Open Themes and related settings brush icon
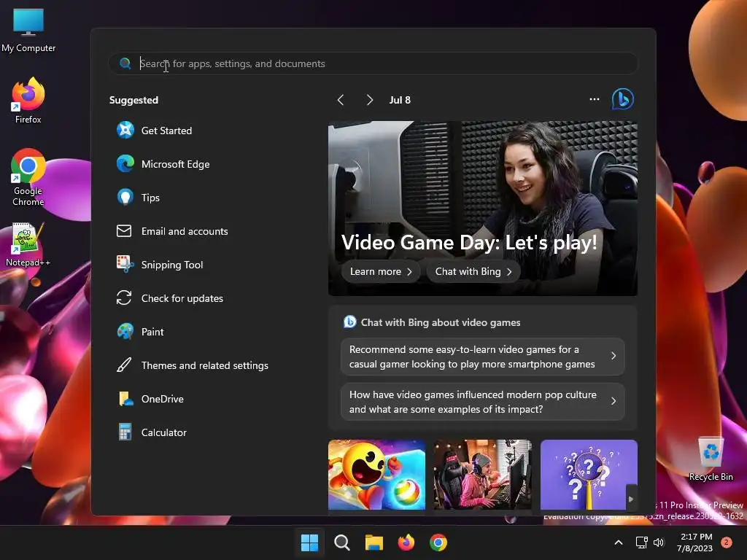Image resolution: width=747 pixels, height=560 pixels. [124, 365]
